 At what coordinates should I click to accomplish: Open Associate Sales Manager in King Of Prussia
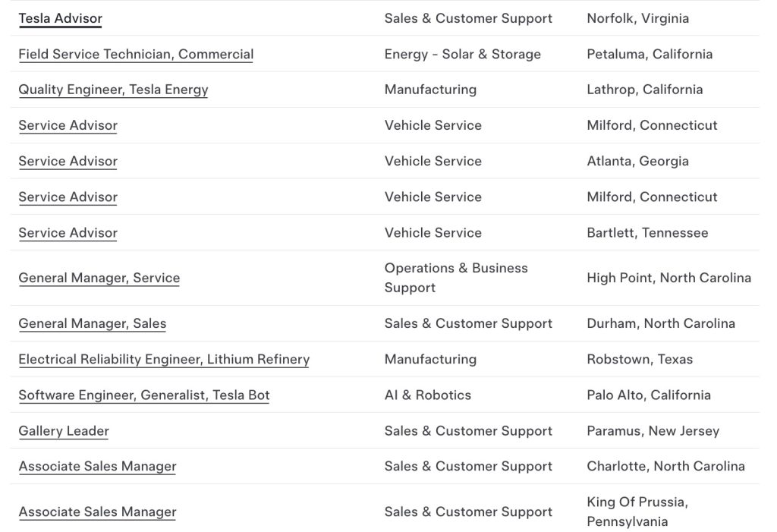[x=97, y=512]
